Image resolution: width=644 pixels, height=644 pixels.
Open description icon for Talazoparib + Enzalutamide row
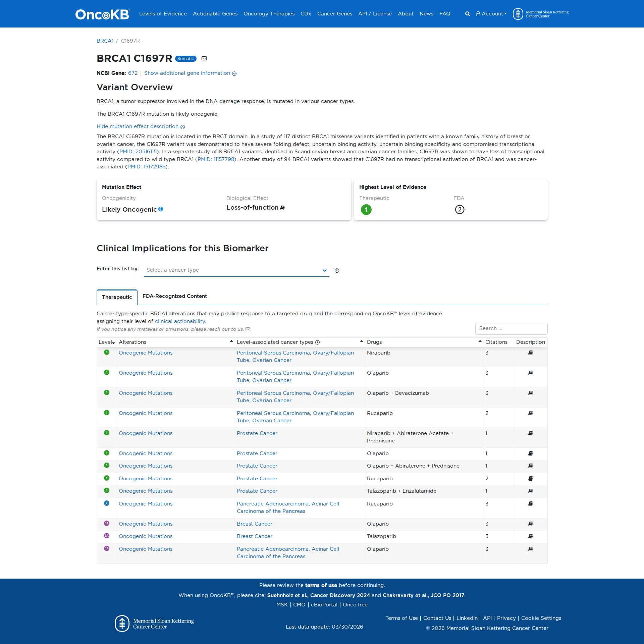point(531,491)
